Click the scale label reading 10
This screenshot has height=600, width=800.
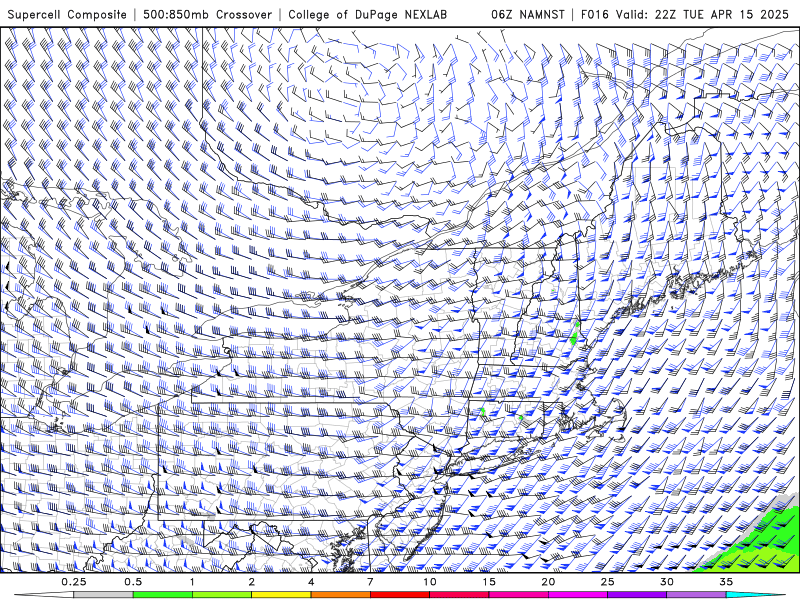click(430, 582)
